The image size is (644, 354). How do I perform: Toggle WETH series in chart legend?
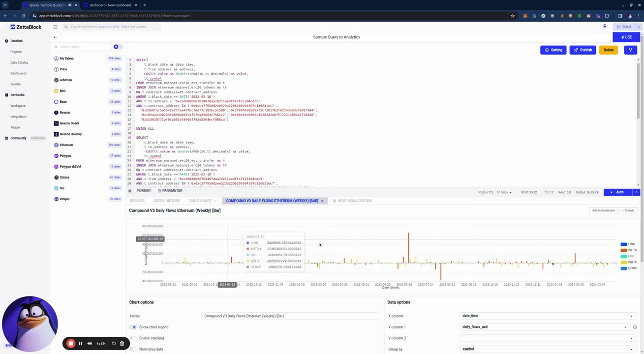pyautogui.click(x=629, y=250)
